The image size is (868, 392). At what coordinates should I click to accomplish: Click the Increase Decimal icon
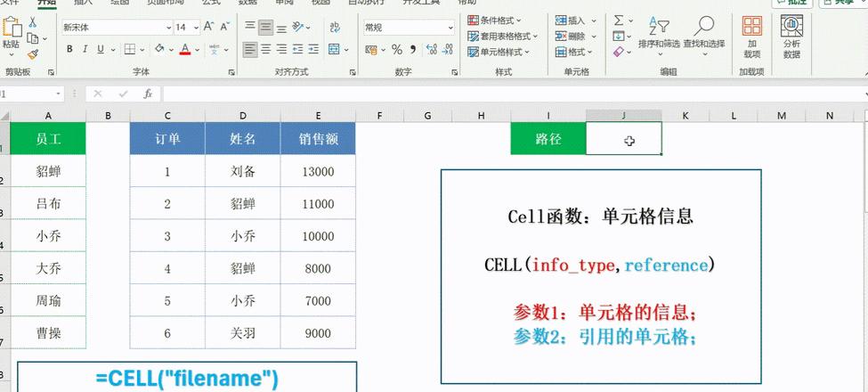(432, 49)
